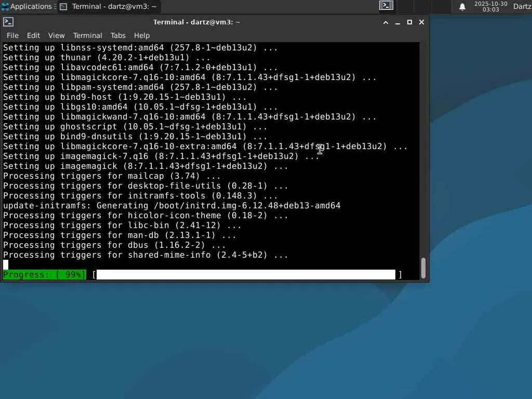Click line 'Setting up bind9-host'
The height and width of the screenshot is (399, 532).
pyautogui.click(x=125, y=97)
